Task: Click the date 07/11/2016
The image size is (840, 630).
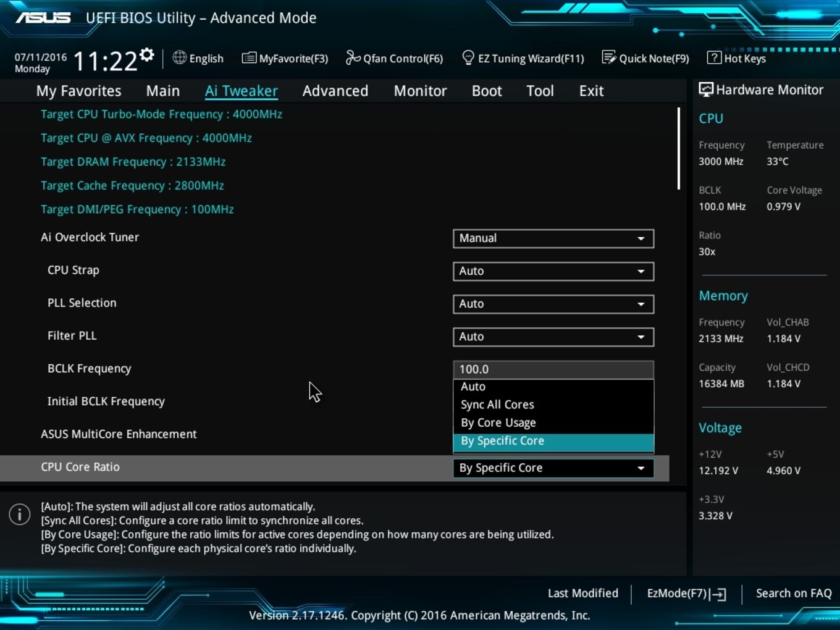Action: (41, 57)
